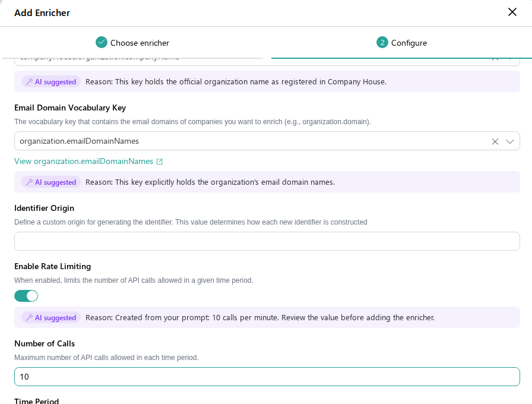Image resolution: width=532 pixels, height=404 pixels.
Task: Click the Add Enricher dialog title
Action: 42,13
